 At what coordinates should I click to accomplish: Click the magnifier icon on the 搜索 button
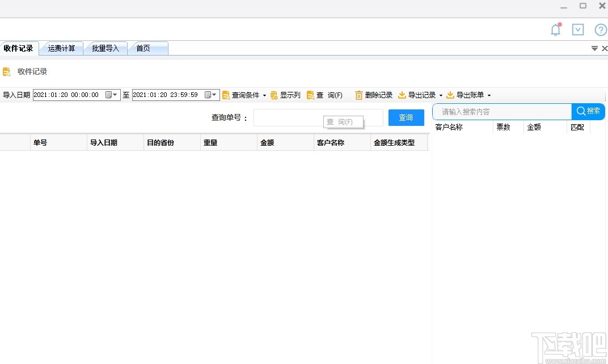581,111
